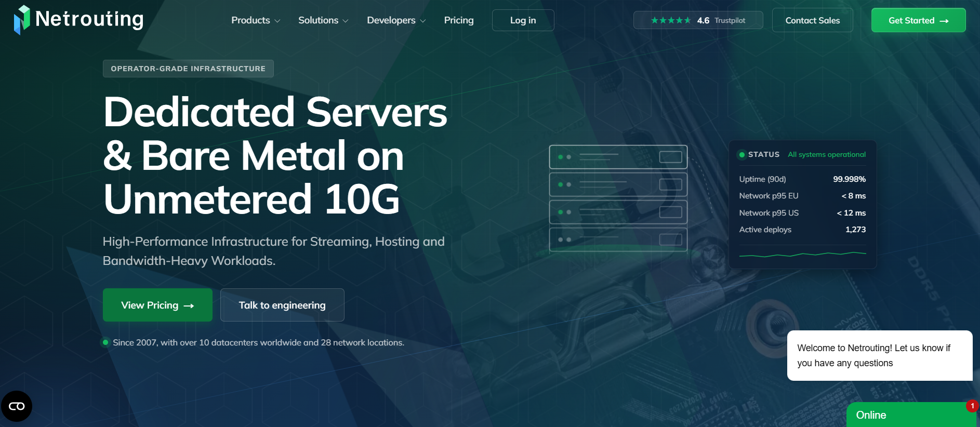Click the Log in button
Screen dimensions: 980x427
pyautogui.click(x=523, y=20)
